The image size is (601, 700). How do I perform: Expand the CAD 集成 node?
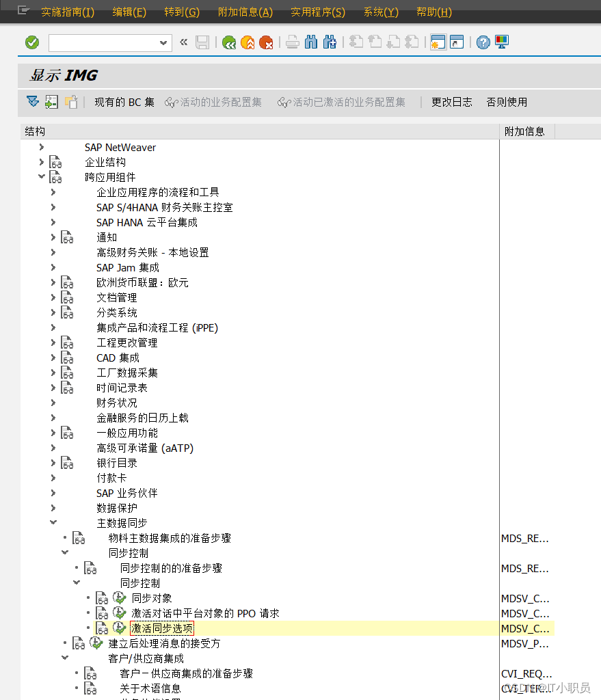coord(53,357)
